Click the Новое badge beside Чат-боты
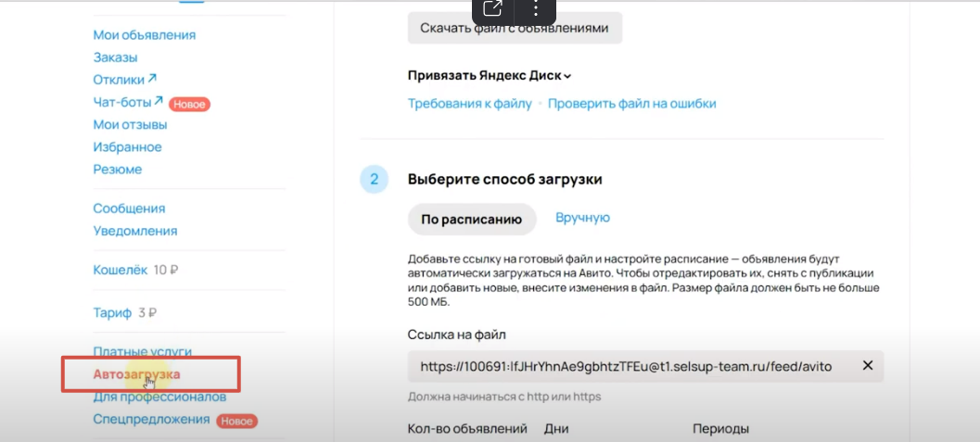980x442 pixels. click(189, 105)
